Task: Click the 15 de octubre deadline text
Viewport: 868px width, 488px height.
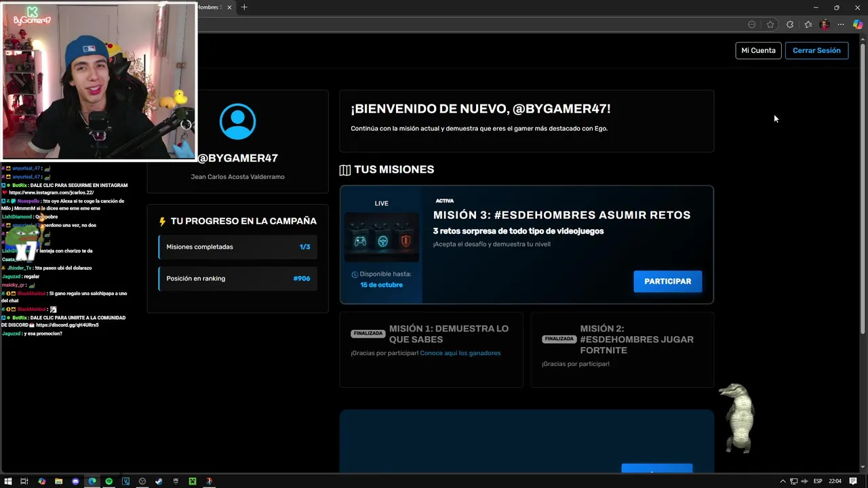Action: point(381,285)
